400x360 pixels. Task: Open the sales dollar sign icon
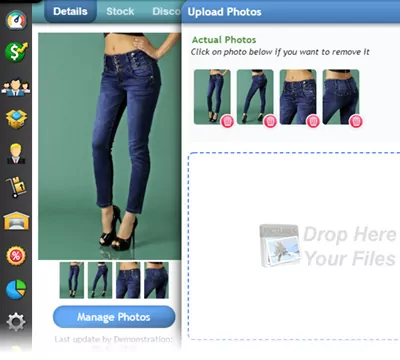coord(16,52)
